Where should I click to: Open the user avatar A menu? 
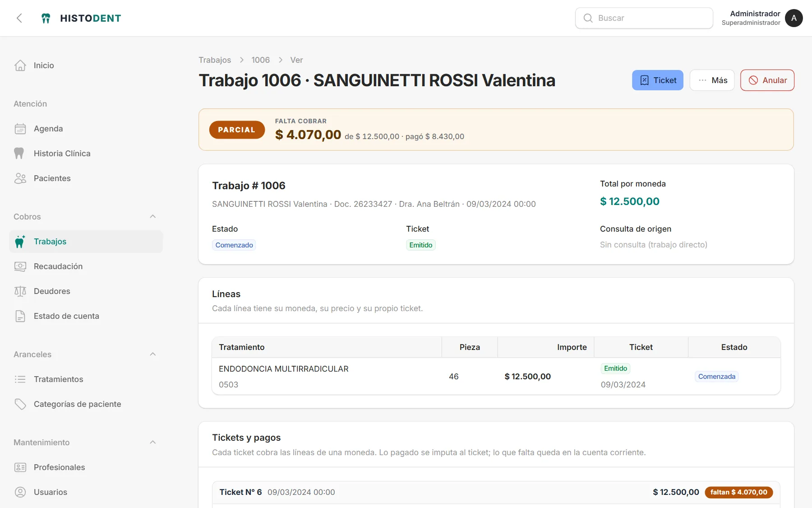click(x=794, y=18)
